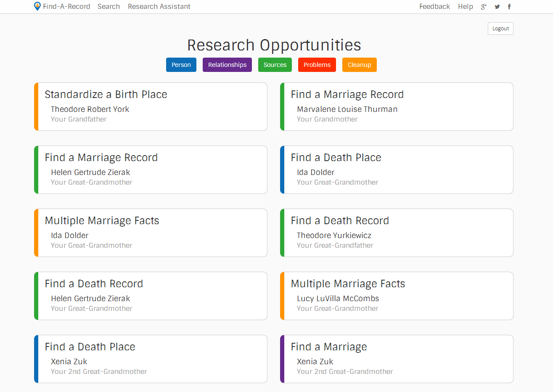Screen dimensions: 553x392
Task: Click the text Your Grandfather
Action: 79,119
